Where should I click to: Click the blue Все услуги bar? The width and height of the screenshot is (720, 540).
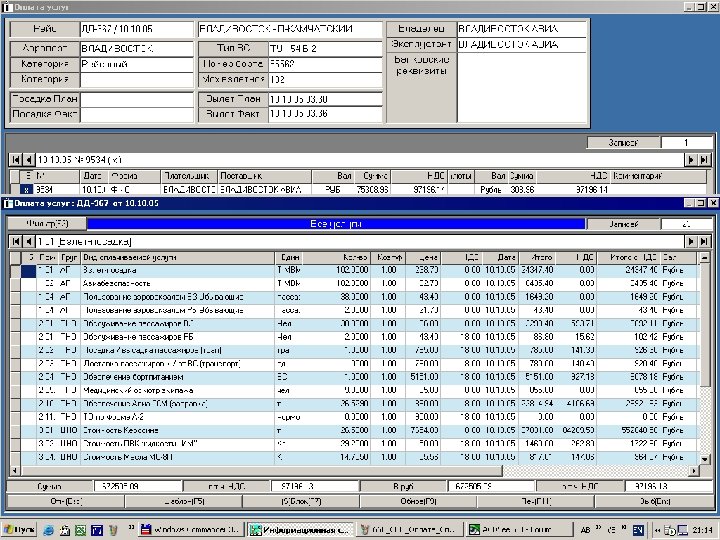click(x=336, y=224)
